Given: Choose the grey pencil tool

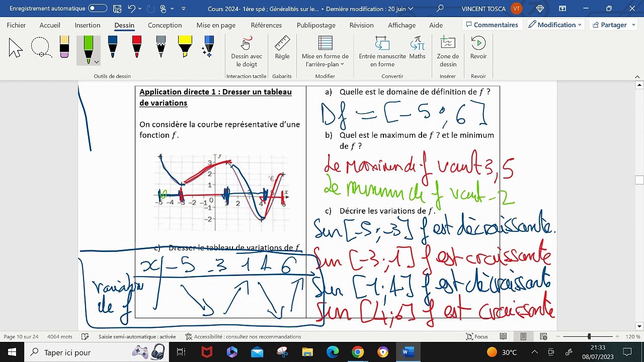Looking at the screenshot, I should pos(161,47).
